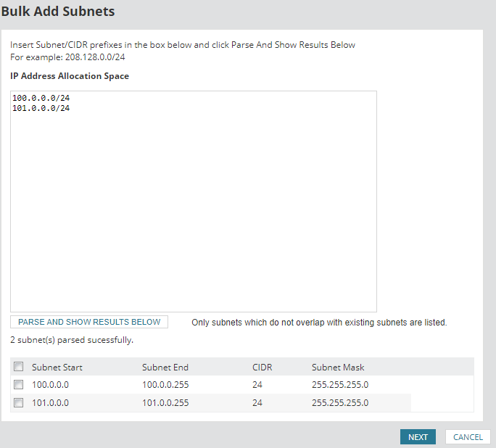The height and width of the screenshot is (448, 496).
Task: Click the Subnet Start column header
Action: coord(57,367)
